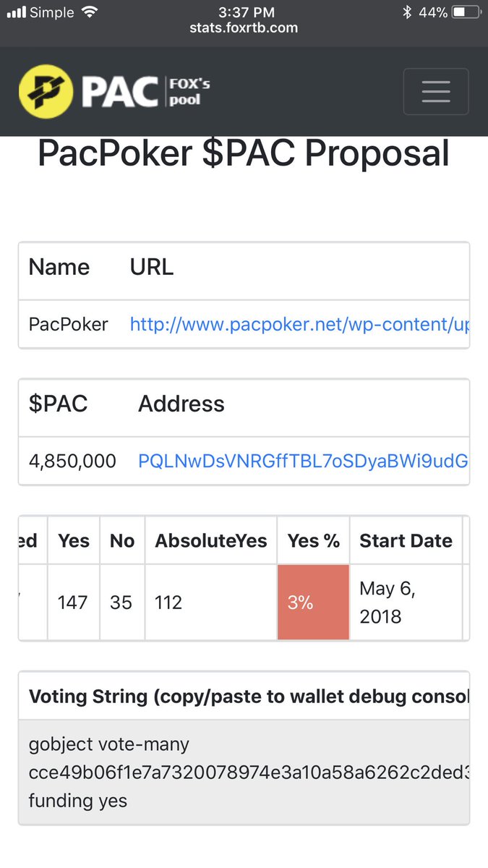Click the 'No' column header
The image size is (488, 868).
tap(122, 540)
